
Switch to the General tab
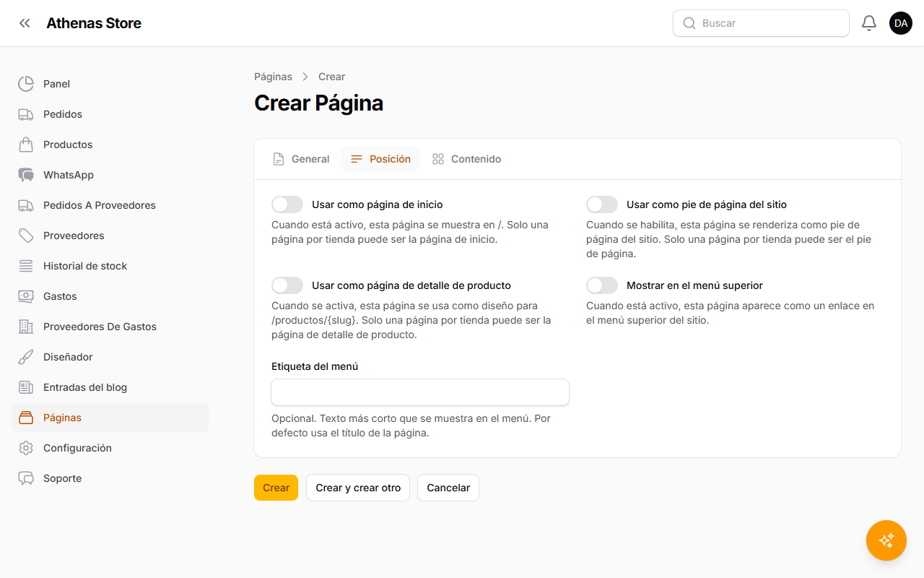pyautogui.click(x=300, y=159)
